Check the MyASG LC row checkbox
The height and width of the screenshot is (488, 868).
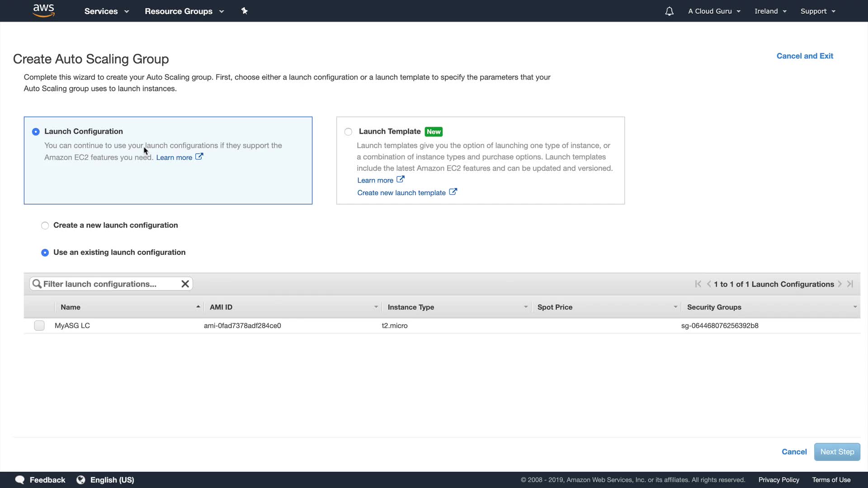coord(39,325)
